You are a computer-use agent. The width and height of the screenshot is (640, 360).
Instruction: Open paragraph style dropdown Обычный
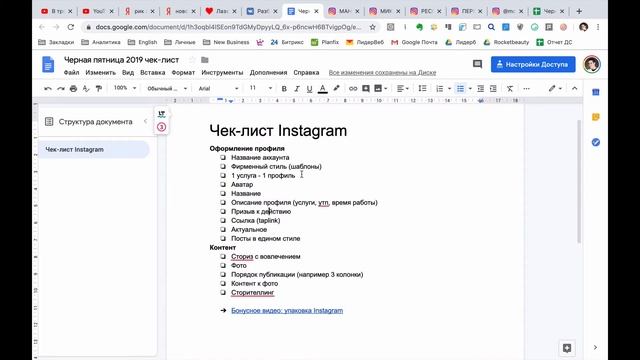pos(167,89)
